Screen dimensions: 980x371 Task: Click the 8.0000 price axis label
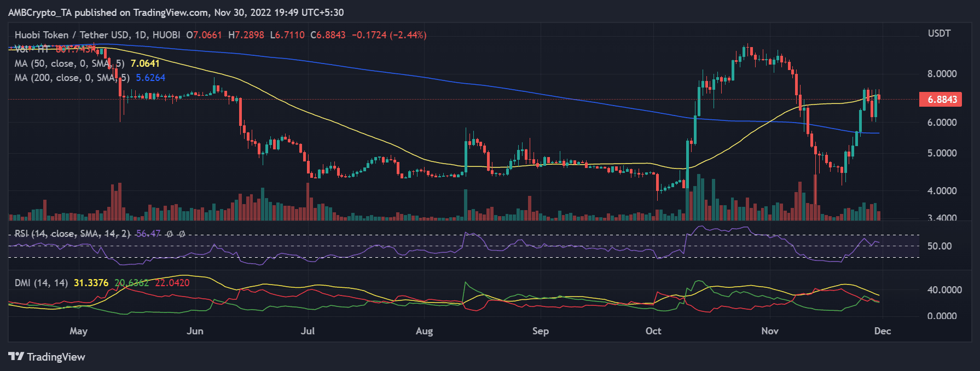point(942,74)
